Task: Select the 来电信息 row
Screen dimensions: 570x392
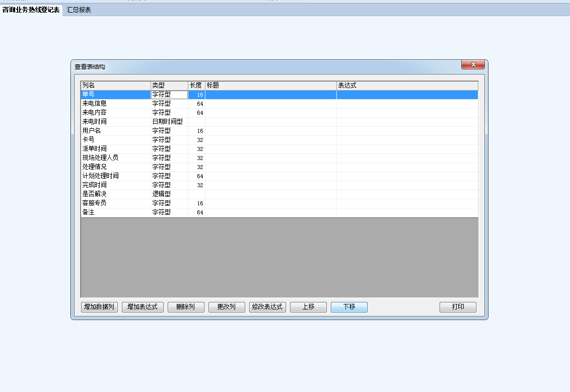Action: [95, 104]
